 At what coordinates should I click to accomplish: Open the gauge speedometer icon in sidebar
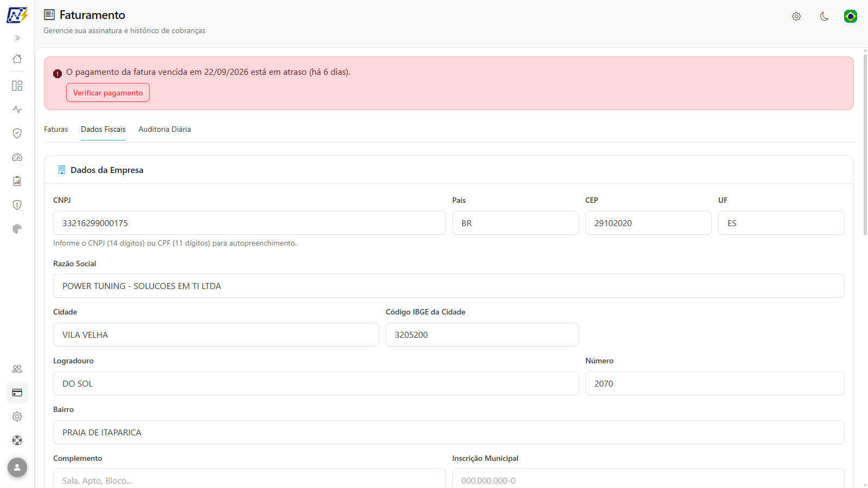[17, 157]
